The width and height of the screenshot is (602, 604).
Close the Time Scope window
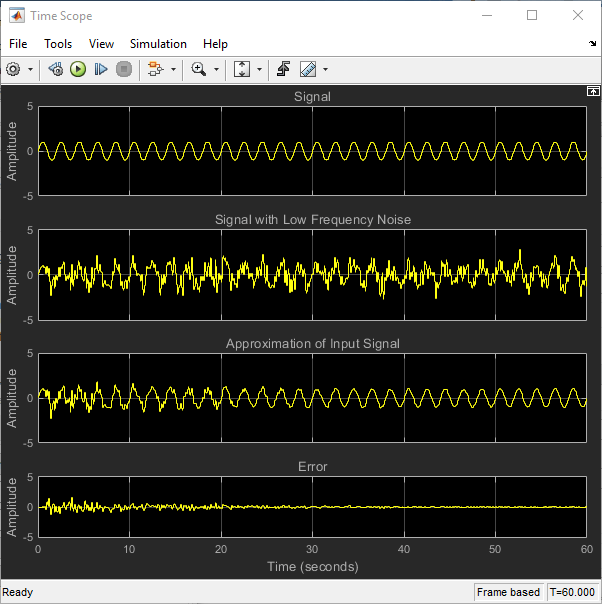pos(578,16)
